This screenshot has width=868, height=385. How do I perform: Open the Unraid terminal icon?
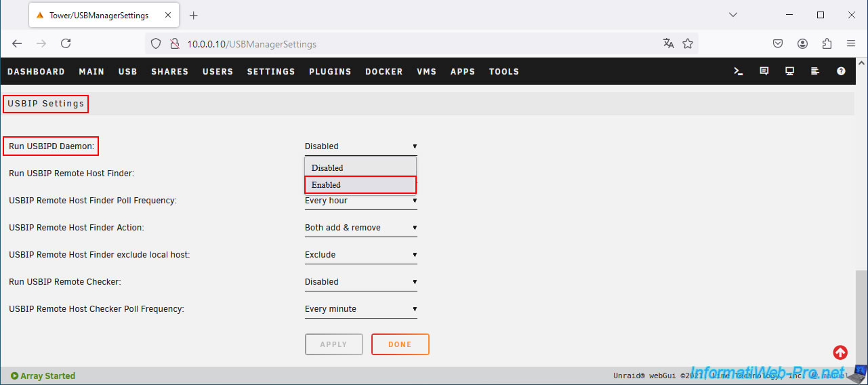739,71
